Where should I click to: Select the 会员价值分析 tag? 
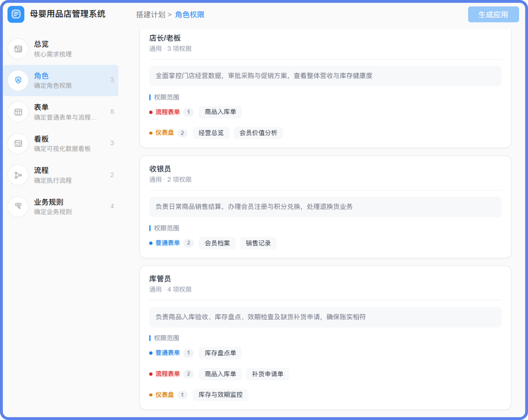coord(258,133)
